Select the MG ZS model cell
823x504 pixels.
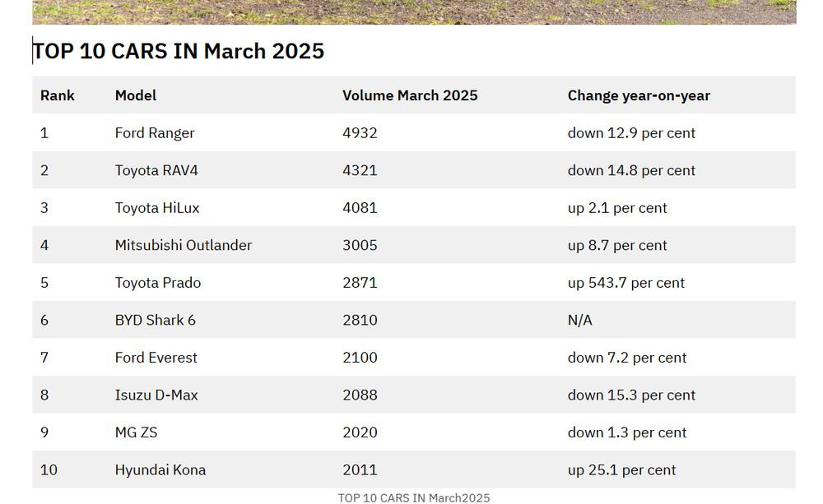[136, 432]
